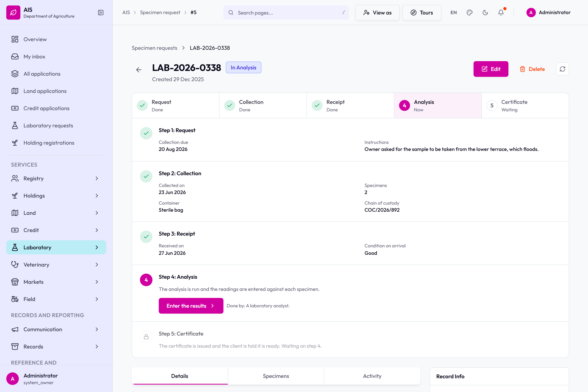Expand the Communication menu
The height and width of the screenshot is (392, 588).
coord(56,329)
